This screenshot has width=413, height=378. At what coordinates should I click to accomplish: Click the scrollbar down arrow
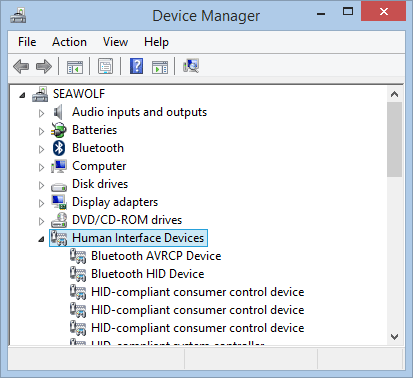pyautogui.click(x=395, y=337)
